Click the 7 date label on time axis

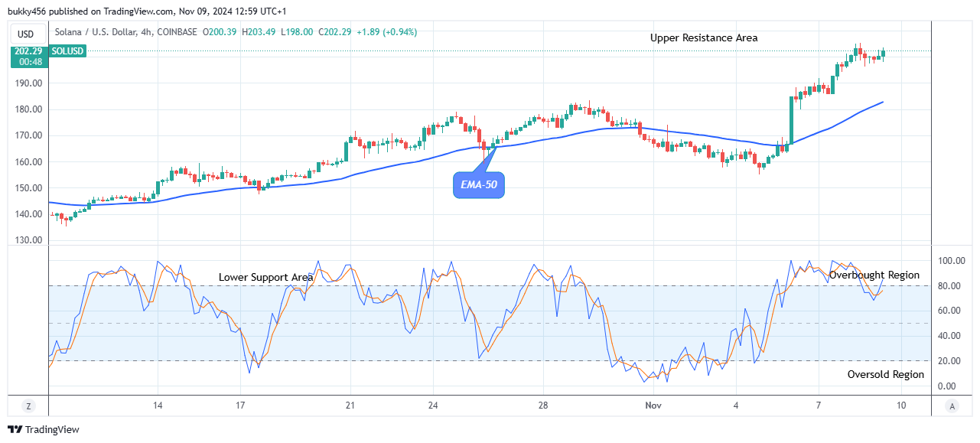point(819,405)
